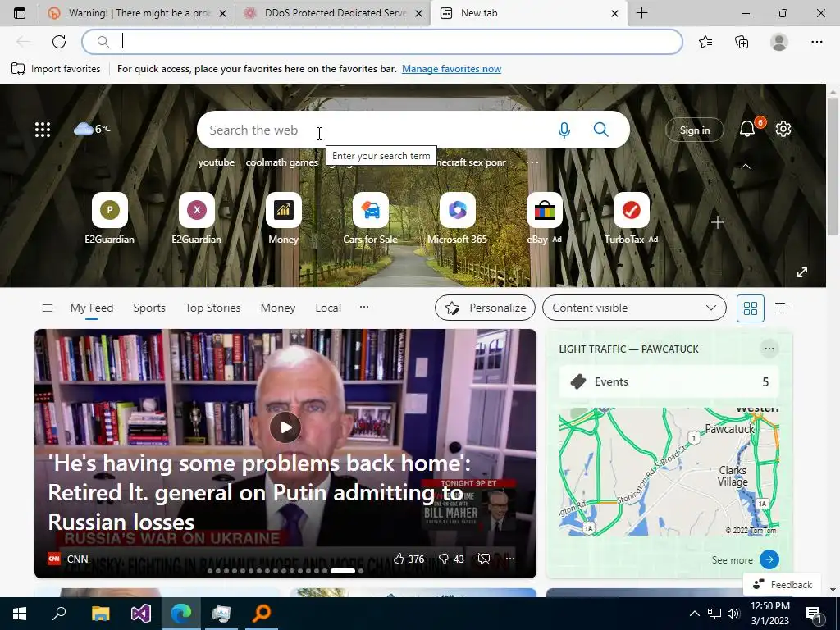The width and height of the screenshot is (840, 630).
Task: Open the Settings and more ellipsis menu
Action: pyautogui.click(x=816, y=42)
